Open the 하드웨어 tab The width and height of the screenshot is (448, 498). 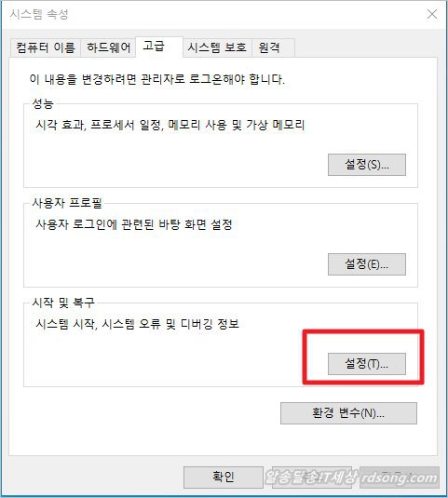108,47
